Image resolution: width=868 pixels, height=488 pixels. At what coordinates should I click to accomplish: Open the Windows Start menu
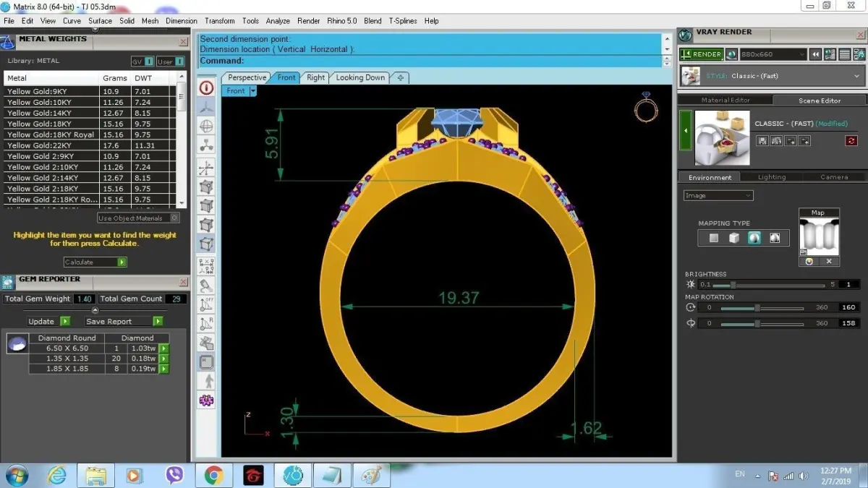point(17,475)
